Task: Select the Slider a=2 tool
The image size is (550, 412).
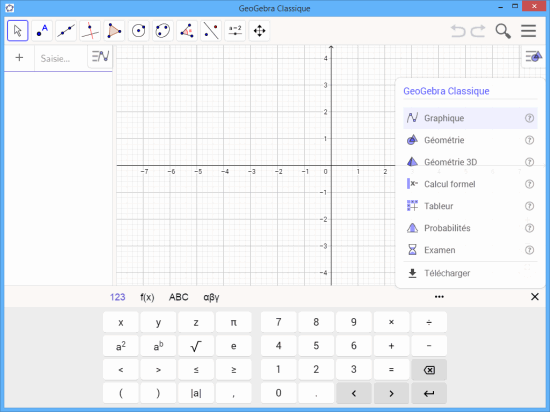Action: 235,31
